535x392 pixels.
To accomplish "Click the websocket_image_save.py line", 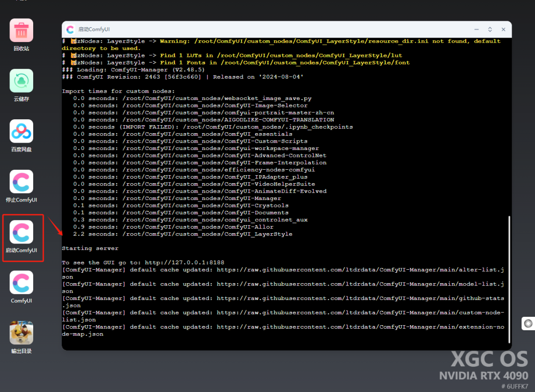I will (x=192, y=98).
